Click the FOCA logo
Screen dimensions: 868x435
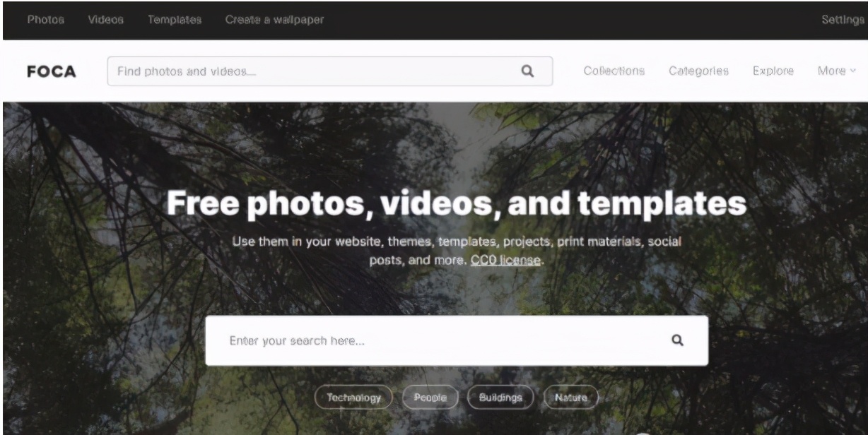click(x=51, y=71)
